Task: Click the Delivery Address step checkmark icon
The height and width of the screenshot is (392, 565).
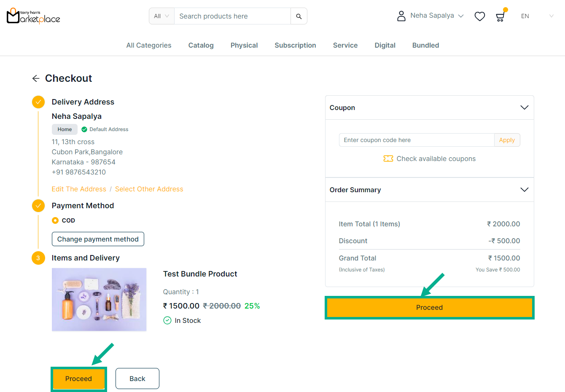Action: (38, 102)
